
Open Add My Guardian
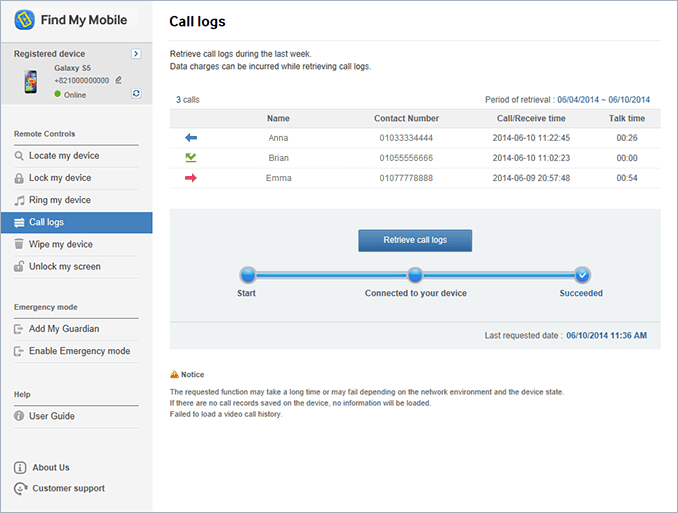64,329
